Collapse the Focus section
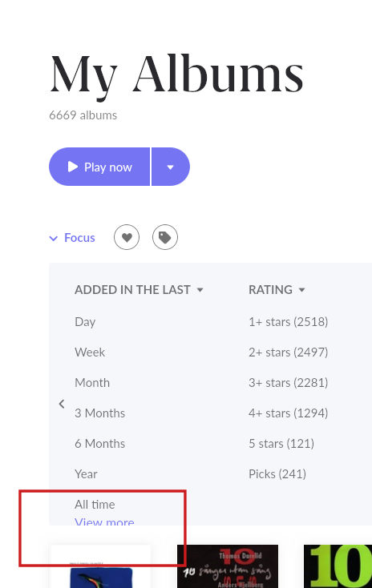 coord(72,238)
